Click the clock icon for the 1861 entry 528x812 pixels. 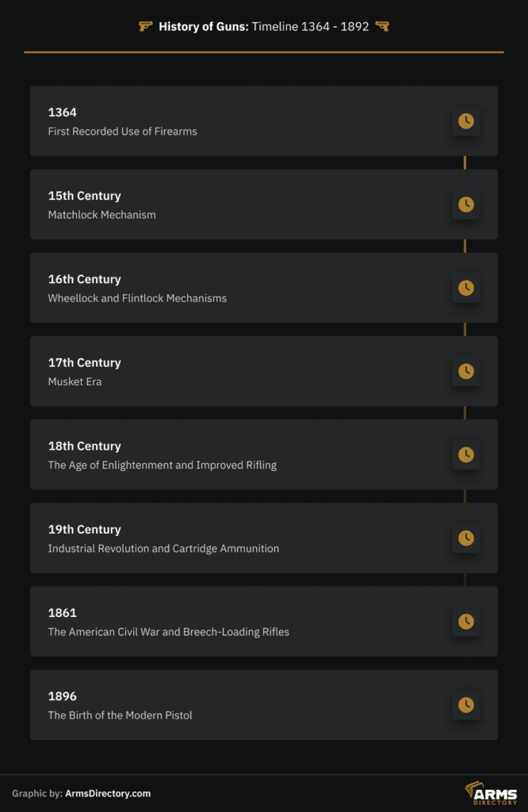(x=466, y=622)
